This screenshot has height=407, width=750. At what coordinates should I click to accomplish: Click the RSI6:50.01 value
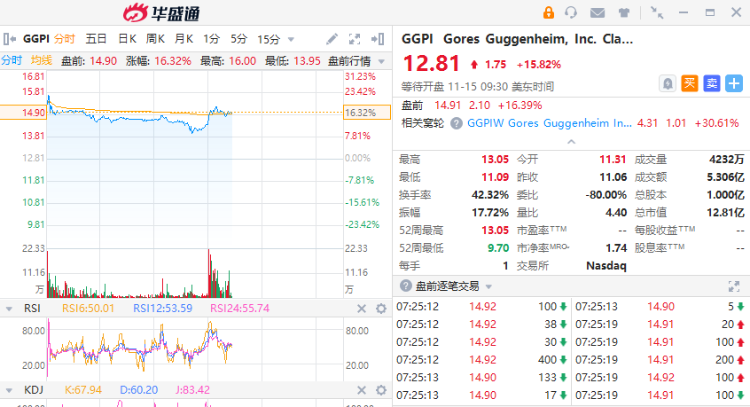88,308
